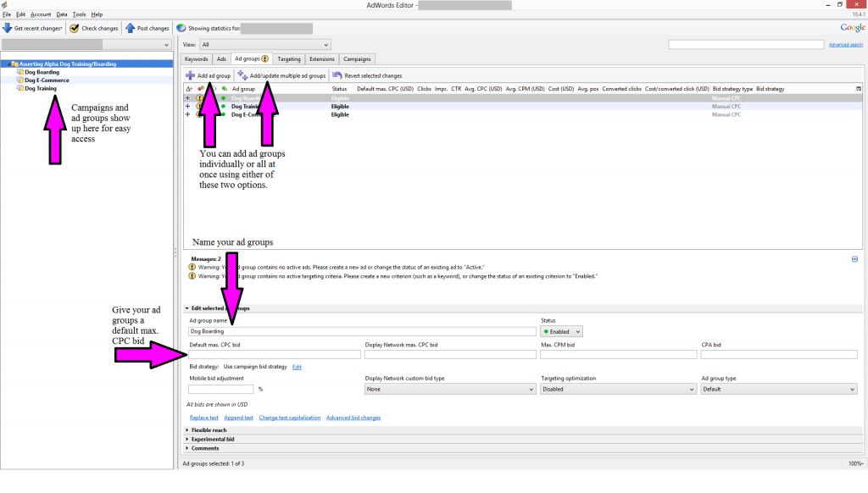Click the Post changes upload arrow icon
868x493 pixels.
[130, 28]
